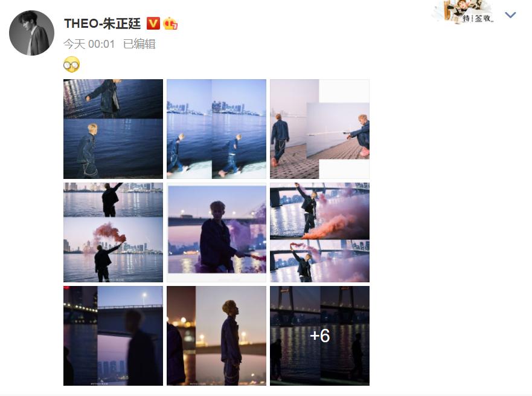Open seventh photo of blurred dark silhouette
Image resolution: width=532 pixels, height=396 pixels.
pyautogui.click(x=113, y=336)
